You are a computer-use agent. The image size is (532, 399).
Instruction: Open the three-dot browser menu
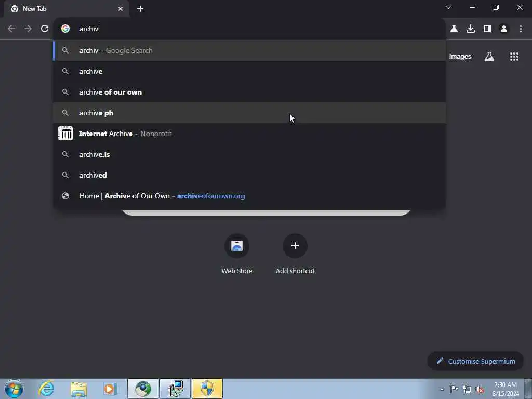pos(521,29)
